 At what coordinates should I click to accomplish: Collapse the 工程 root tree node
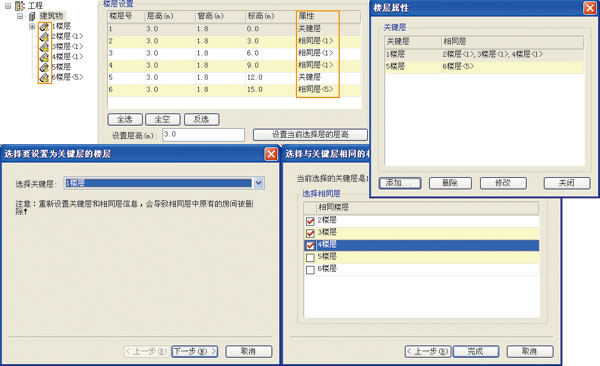(8, 6)
